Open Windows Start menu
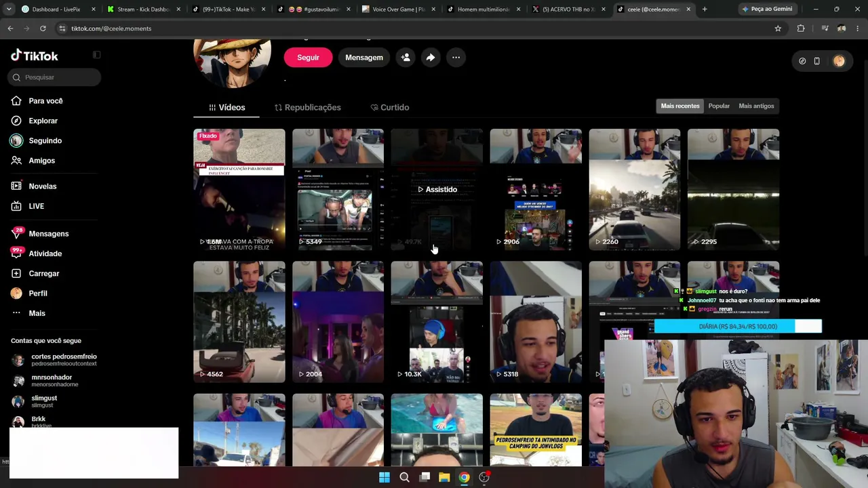Screen dimensions: 868x488 384,477
